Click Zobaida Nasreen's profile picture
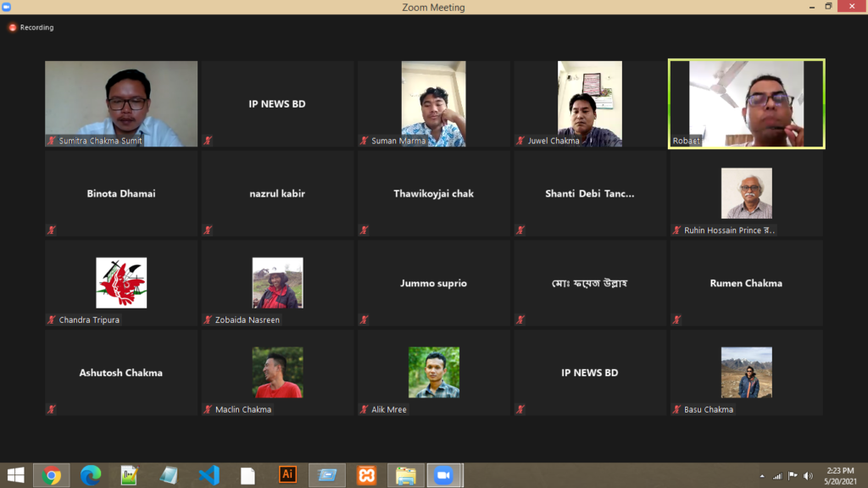 (277, 283)
